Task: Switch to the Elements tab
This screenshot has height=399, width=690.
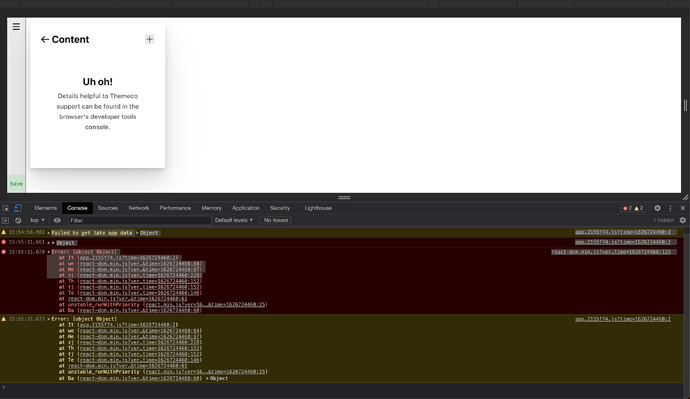Action: [x=46, y=208]
